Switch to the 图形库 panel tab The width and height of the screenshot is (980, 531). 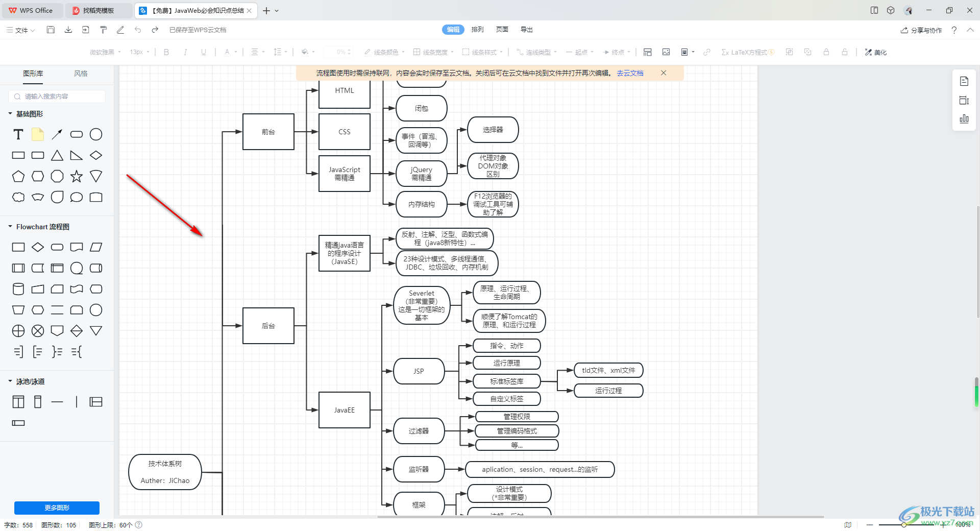(x=33, y=74)
